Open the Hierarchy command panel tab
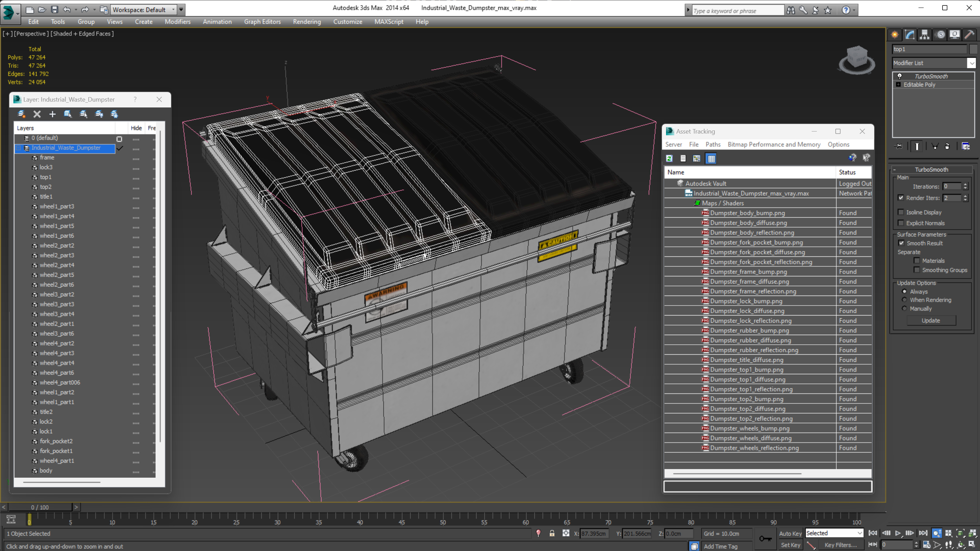The height and width of the screenshot is (551, 980). [x=924, y=35]
